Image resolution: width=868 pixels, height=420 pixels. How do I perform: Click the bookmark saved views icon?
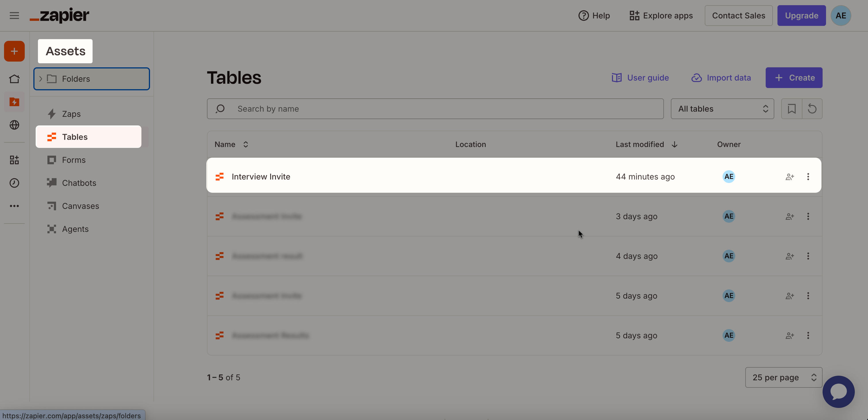[792, 109]
